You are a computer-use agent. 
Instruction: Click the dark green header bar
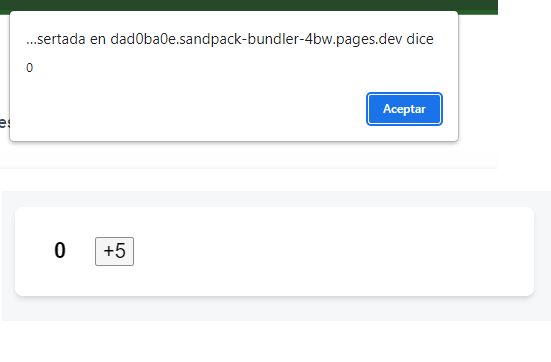[x=249, y=5]
